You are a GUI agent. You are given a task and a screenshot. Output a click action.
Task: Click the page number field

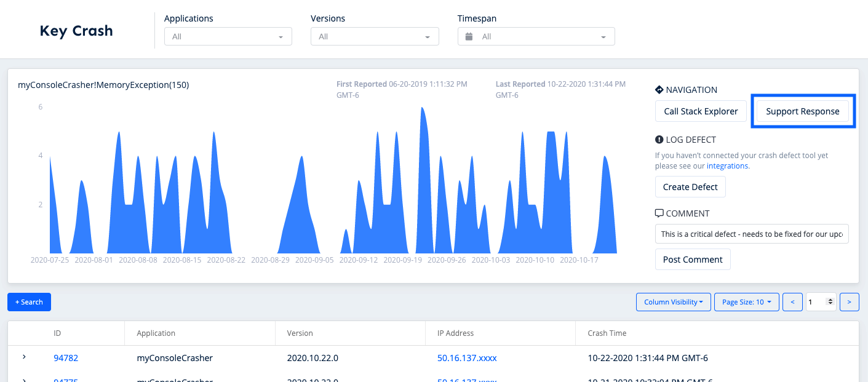tap(821, 302)
